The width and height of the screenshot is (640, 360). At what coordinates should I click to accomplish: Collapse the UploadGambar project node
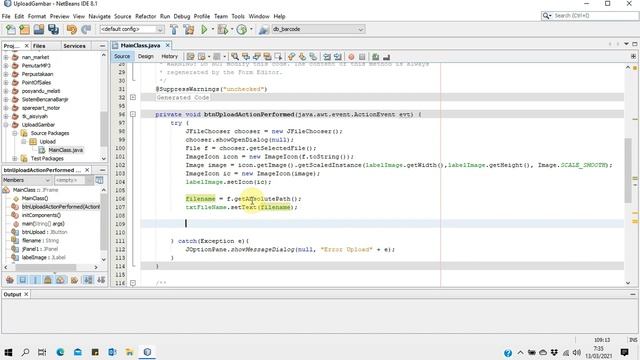pyautogui.click(x=6, y=124)
